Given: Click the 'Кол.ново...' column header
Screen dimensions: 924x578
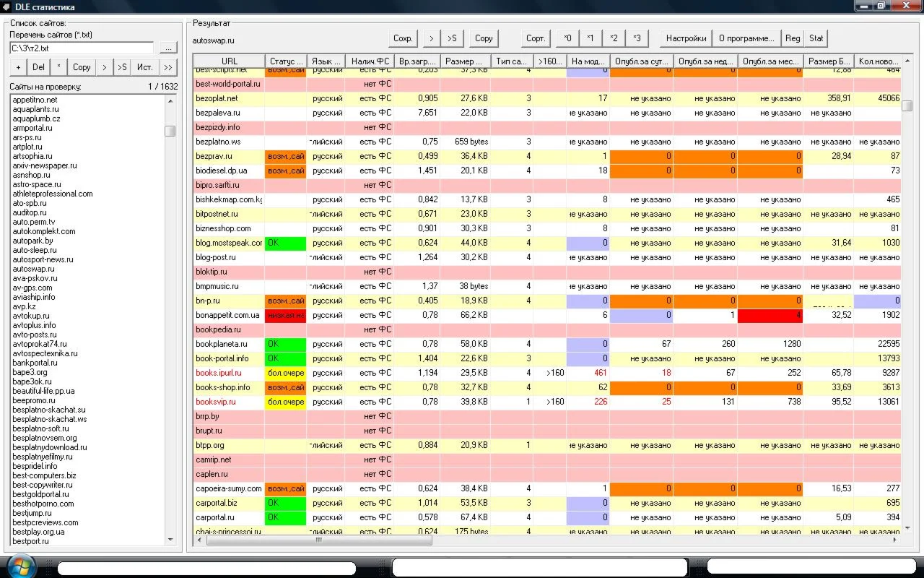Looking at the screenshot, I should coord(878,61).
